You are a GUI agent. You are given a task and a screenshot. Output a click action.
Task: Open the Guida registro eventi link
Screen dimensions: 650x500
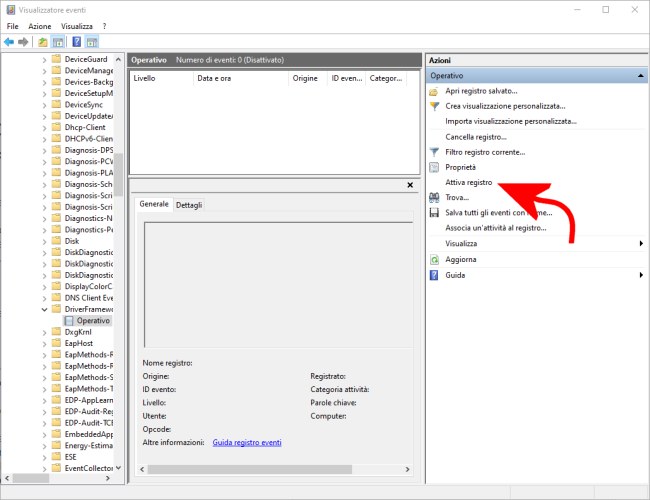pyautogui.click(x=247, y=443)
